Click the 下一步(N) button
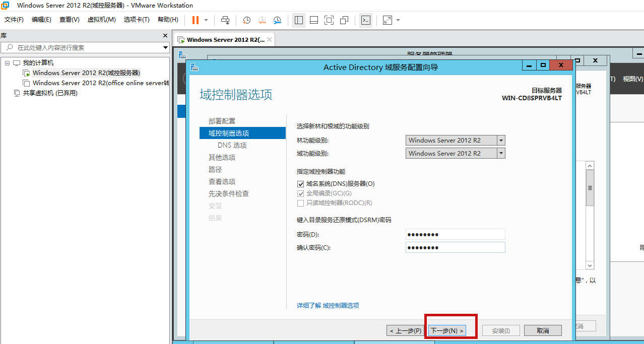Image resolution: width=644 pixels, height=344 pixels. click(447, 331)
